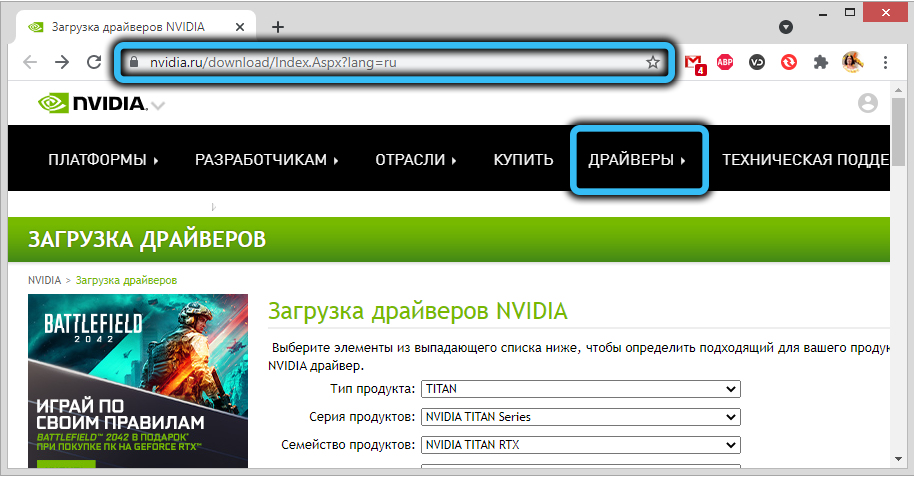Open the Chrome three-dot menu
This screenshot has height=477, width=914.
click(886, 62)
